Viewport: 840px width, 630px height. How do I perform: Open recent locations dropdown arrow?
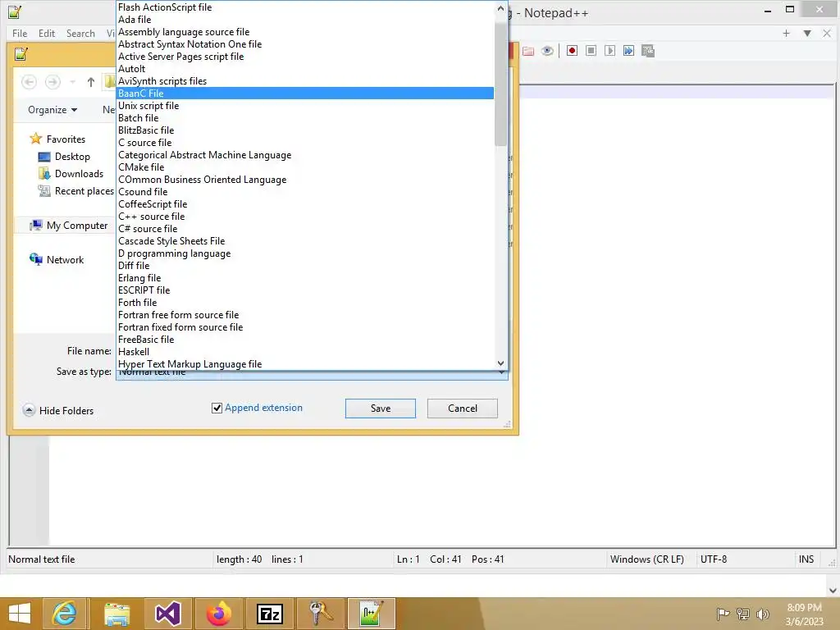pos(72,82)
